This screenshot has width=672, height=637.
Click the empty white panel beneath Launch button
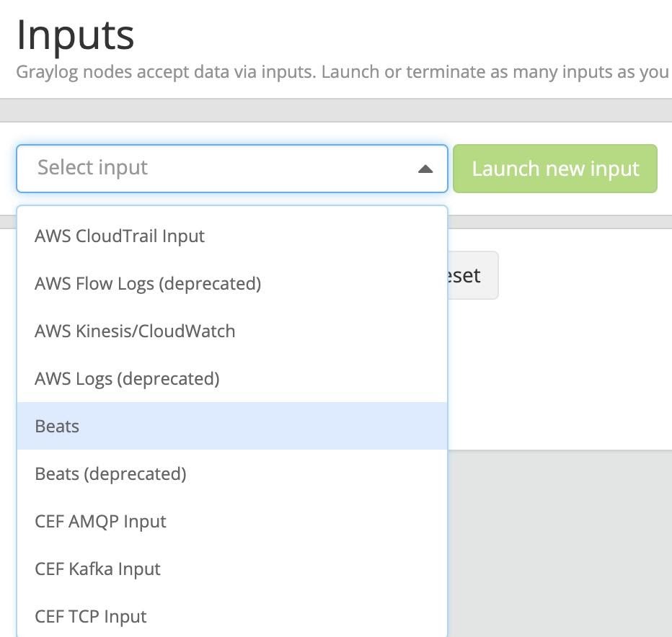[x=577, y=360]
